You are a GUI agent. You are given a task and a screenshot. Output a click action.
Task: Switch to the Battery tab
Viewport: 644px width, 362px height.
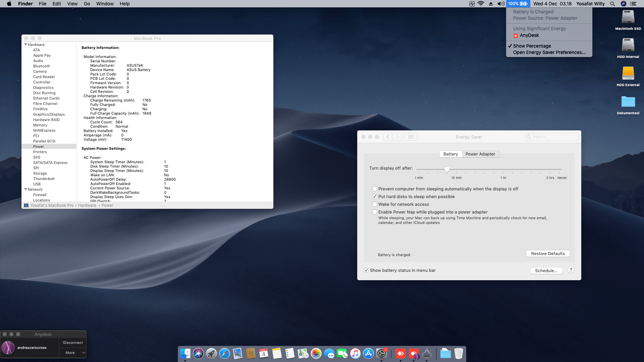point(450,154)
